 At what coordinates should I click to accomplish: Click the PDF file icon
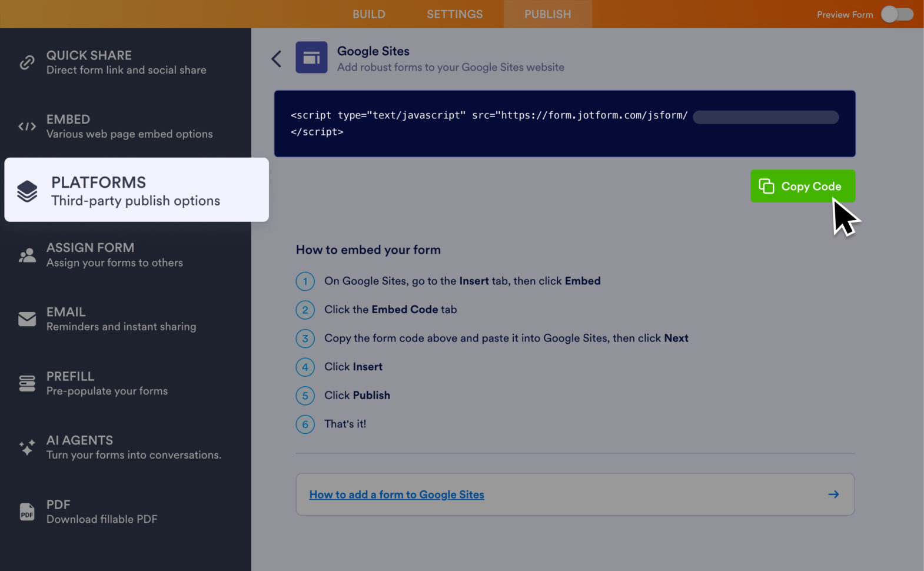[x=27, y=512]
